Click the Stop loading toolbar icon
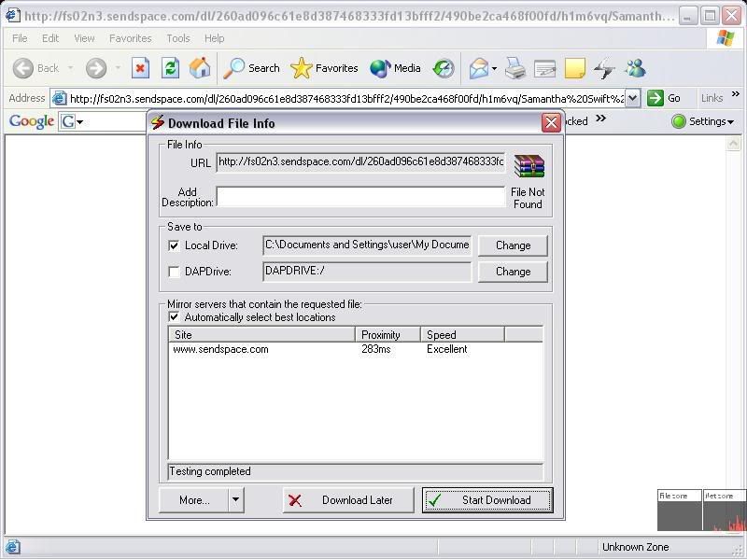747x560 pixels. coord(140,68)
